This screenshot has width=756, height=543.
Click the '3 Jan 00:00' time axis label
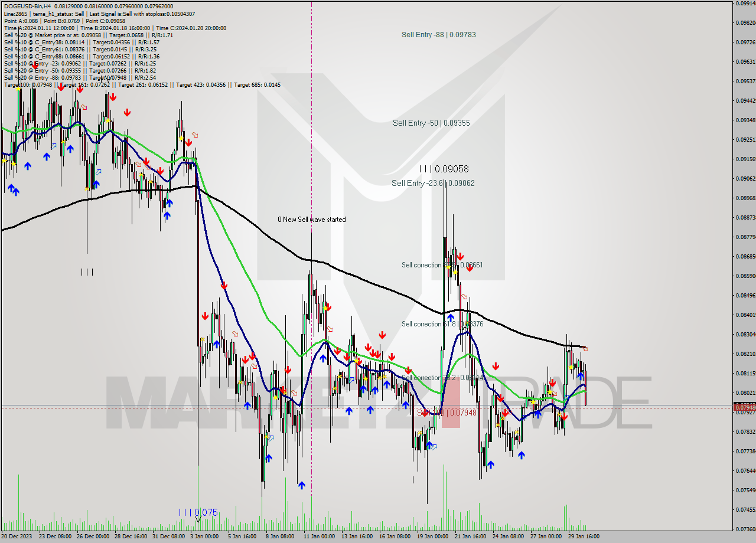tap(204, 537)
